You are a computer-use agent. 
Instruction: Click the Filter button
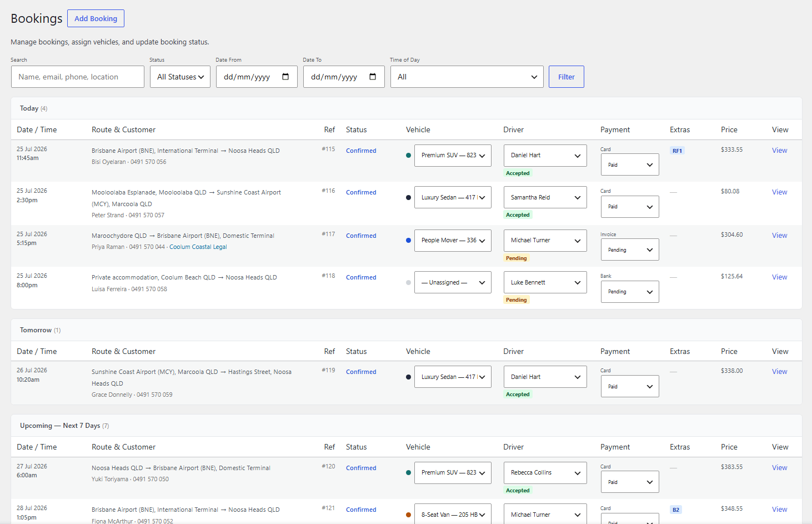(x=566, y=77)
